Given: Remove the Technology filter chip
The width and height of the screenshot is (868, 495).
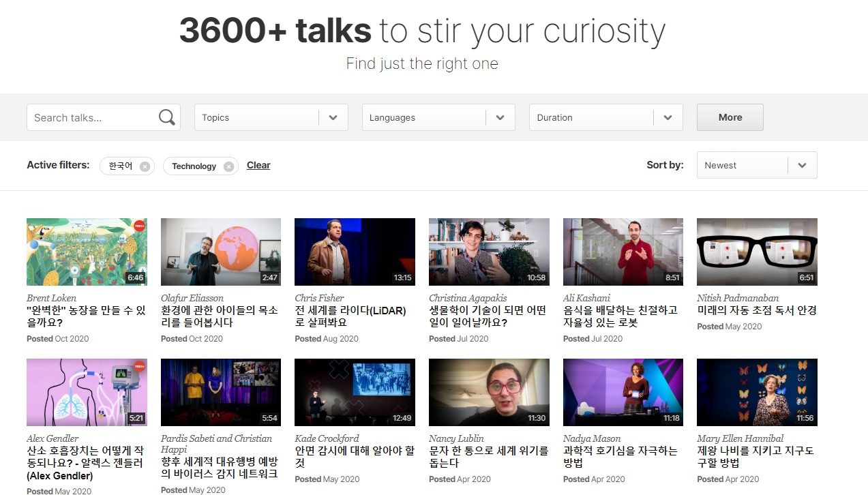Looking at the screenshot, I should 228,166.
